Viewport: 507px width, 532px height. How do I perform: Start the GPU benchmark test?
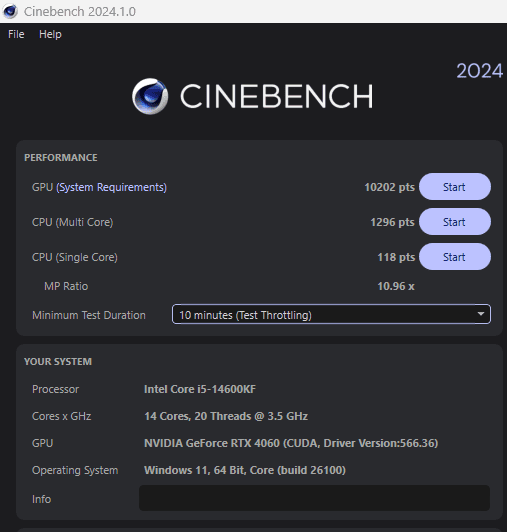[455, 187]
